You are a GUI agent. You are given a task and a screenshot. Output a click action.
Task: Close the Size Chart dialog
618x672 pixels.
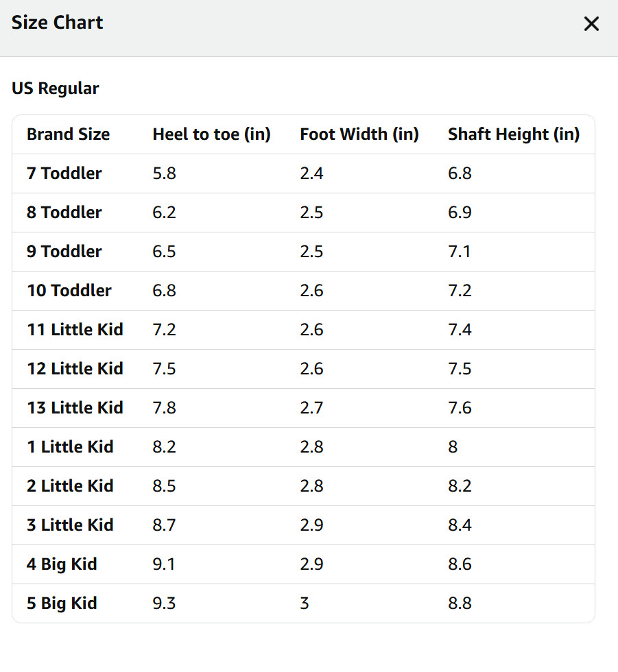591,24
